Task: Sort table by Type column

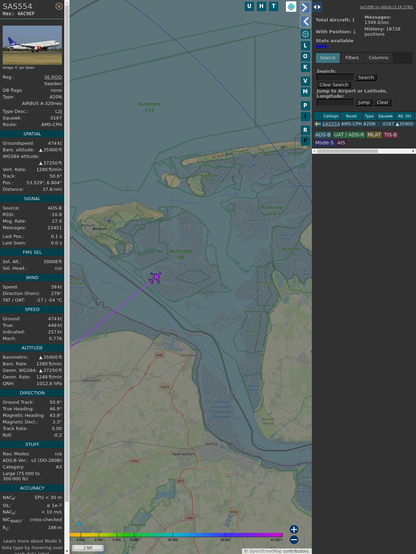Action: tap(369, 116)
